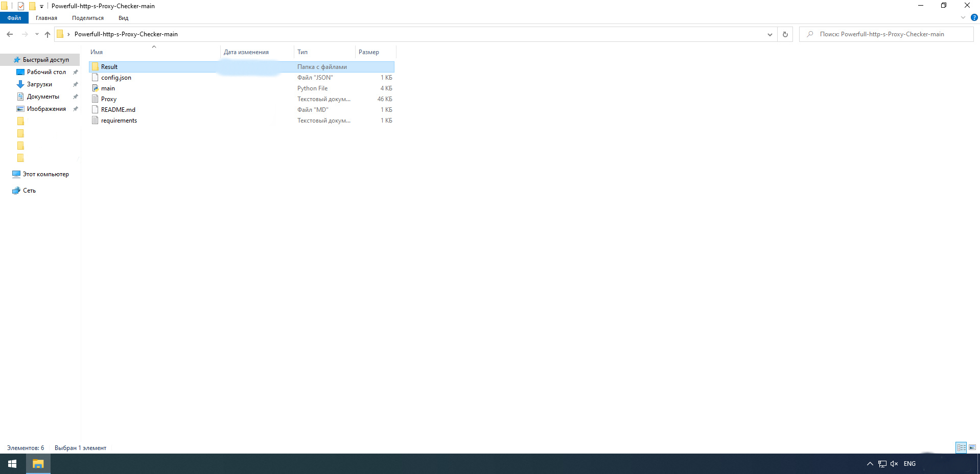Click File Explorer taskbar icon
The height and width of the screenshot is (474, 980).
click(38, 464)
